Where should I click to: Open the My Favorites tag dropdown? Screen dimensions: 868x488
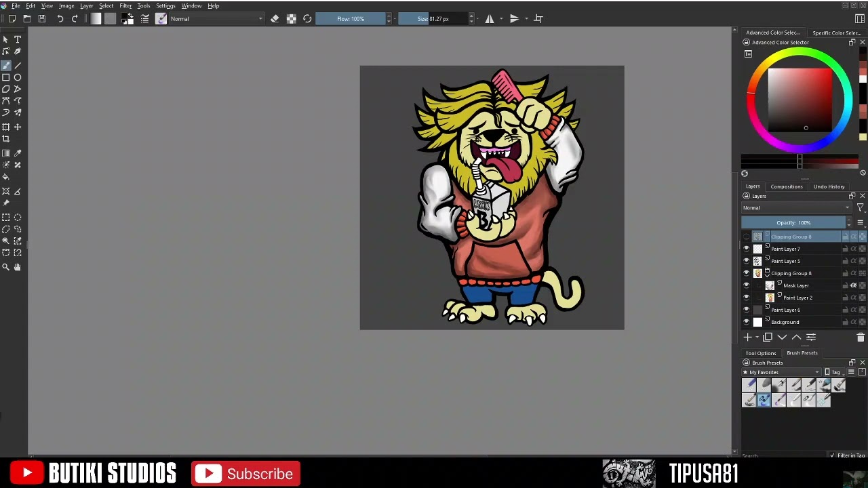[781, 372]
